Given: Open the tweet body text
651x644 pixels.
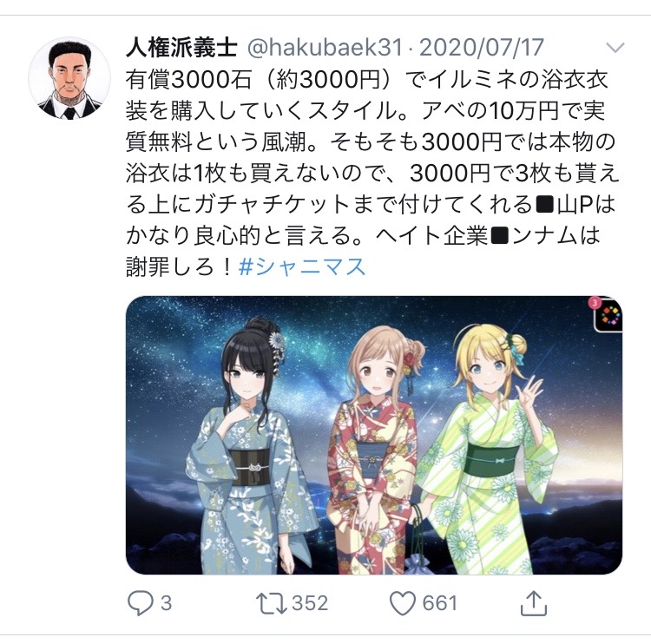Looking at the screenshot, I should point(372,173).
